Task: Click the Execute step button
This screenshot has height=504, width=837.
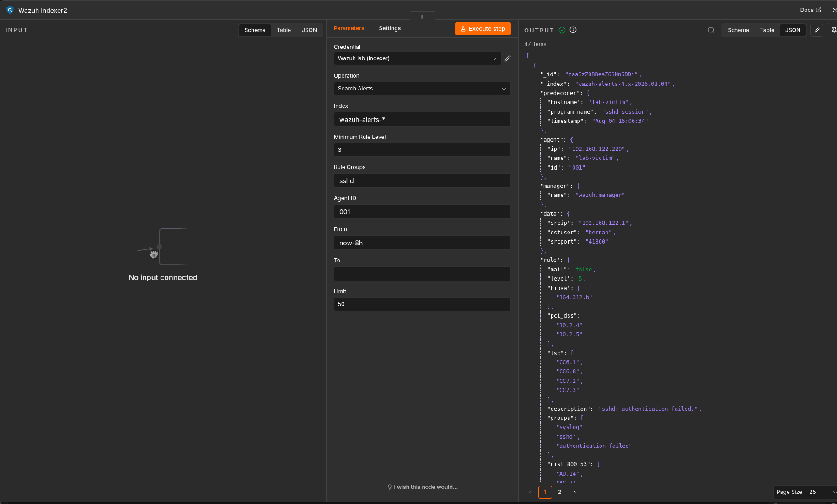Action: [483, 29]
